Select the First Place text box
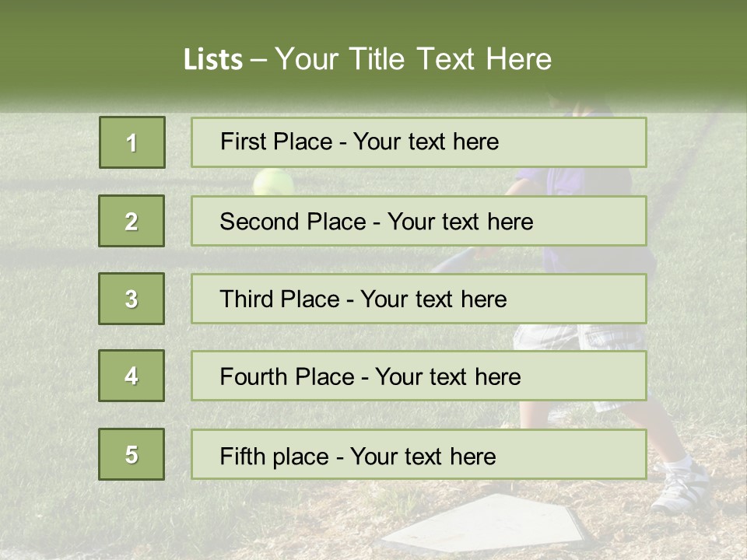 419,142
